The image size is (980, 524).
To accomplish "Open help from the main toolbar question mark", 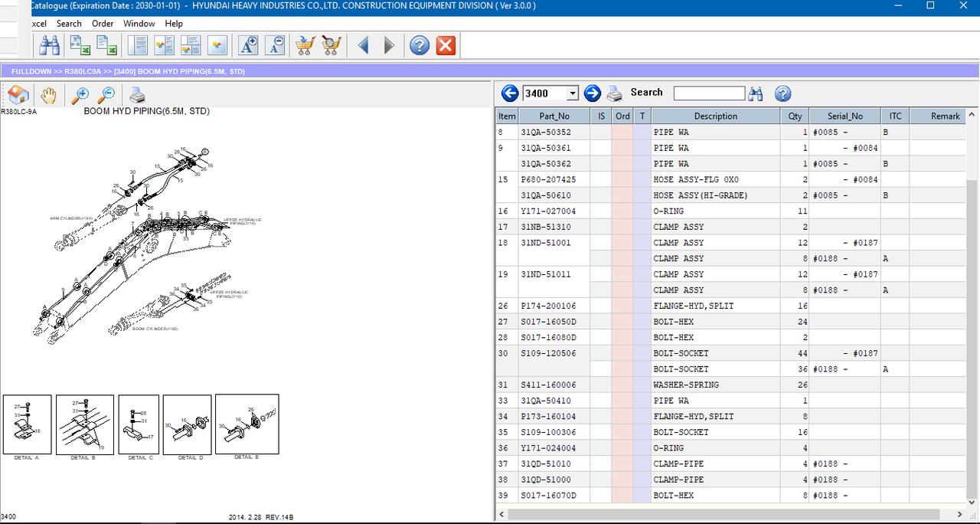I will click(x=420, y=46).
